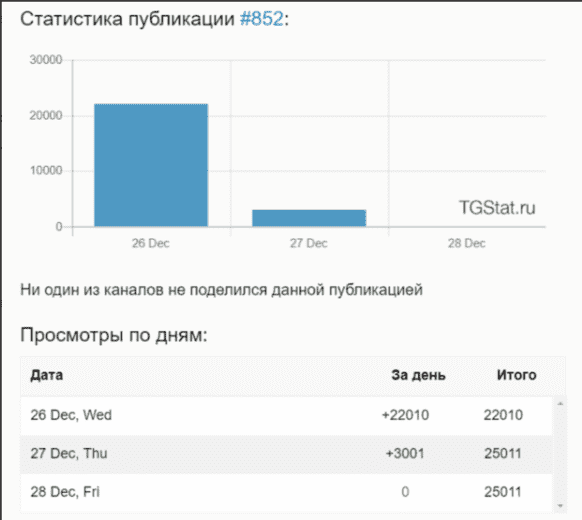Select the 26 Dec, Wed table row

286,415
